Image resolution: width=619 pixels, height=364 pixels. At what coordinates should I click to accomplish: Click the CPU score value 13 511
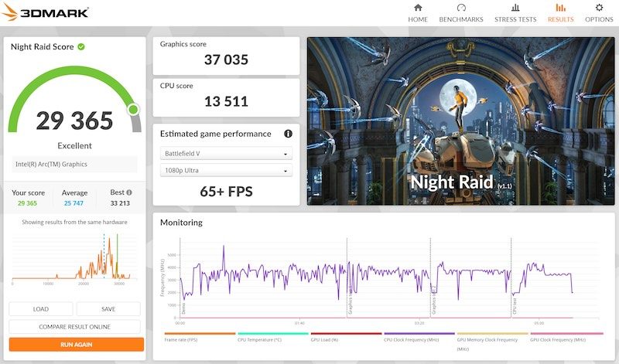tap(226, 101)
